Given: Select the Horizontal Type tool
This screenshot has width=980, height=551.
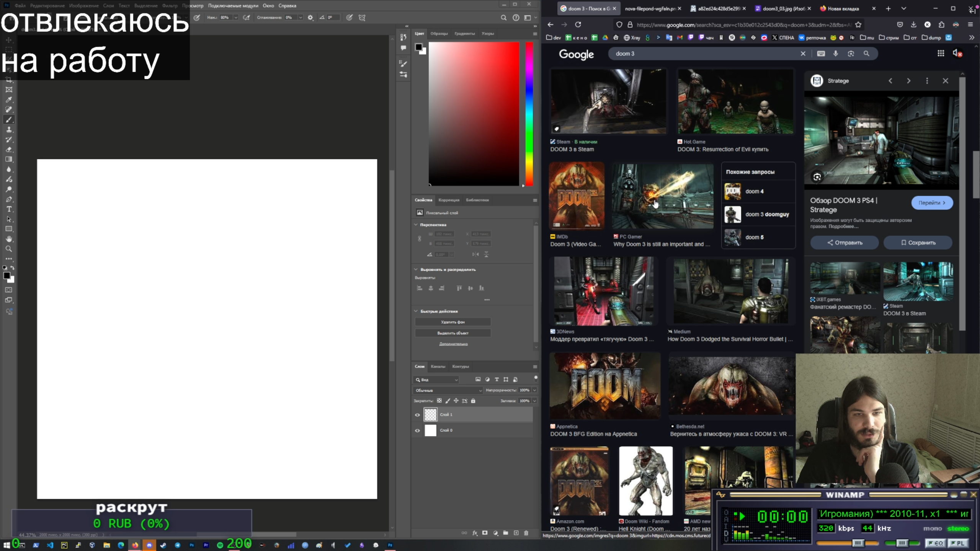Looking at the screenshot, I should [x=9, y=209].
